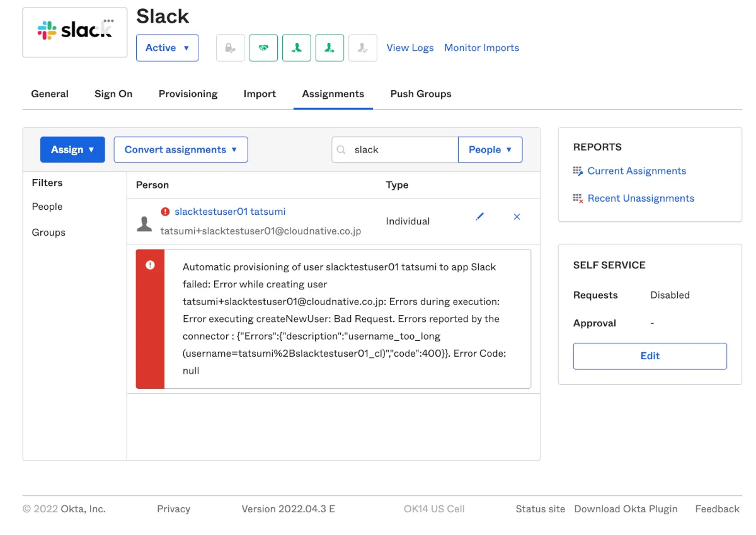Remove slacktestuser01 assignment with X icon
The width and height of the screenshot is (756, 535).
point(517,217)
